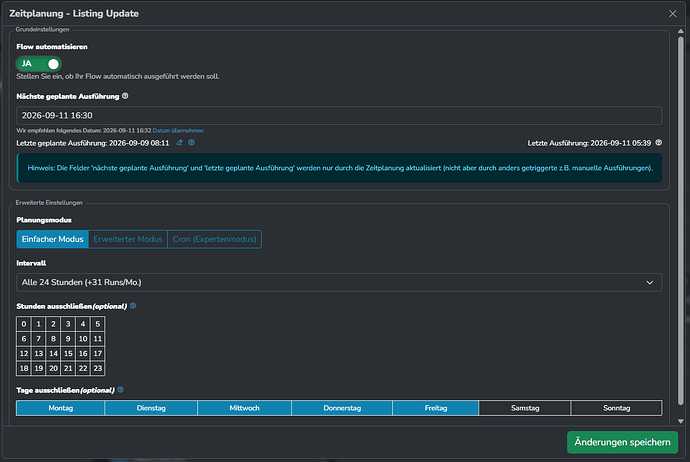Screen dimensions: 690x462
Task: Click the help icon beside Nächste geplante Ausführung
Action: 125,96
